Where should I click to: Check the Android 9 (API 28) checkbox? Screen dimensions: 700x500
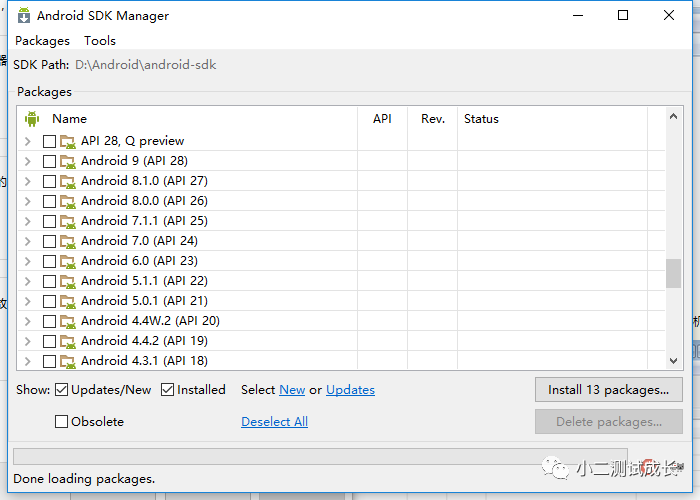click(x=49, y=162)
